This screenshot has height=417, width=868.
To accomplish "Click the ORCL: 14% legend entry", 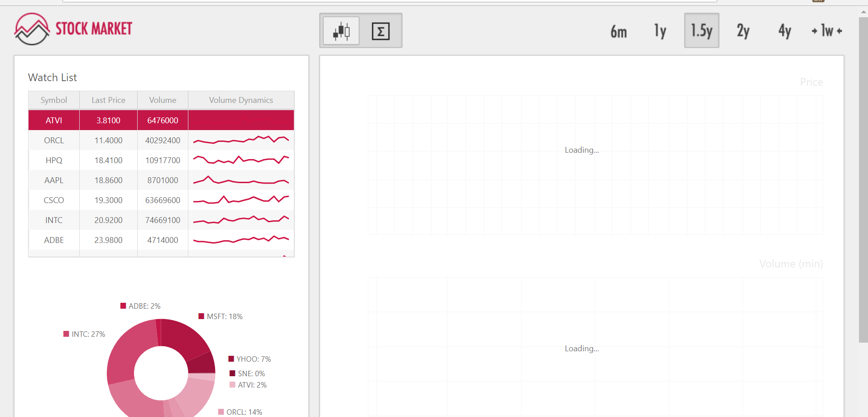I will (240, 412).
